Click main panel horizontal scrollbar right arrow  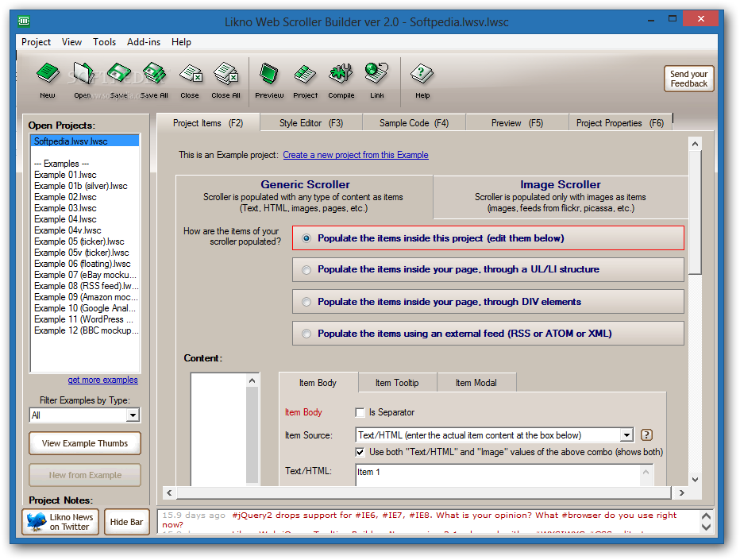[x=681, y=492]
